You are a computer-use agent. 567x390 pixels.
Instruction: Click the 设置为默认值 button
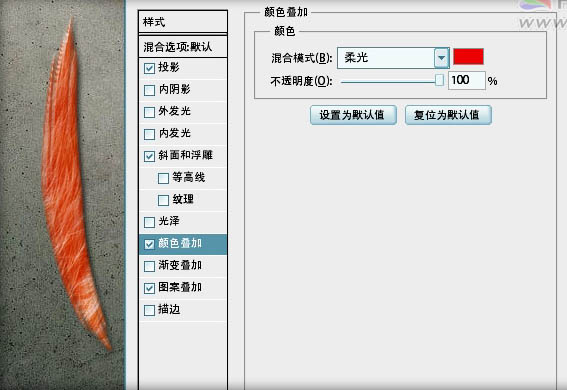[x=353, y=115]
